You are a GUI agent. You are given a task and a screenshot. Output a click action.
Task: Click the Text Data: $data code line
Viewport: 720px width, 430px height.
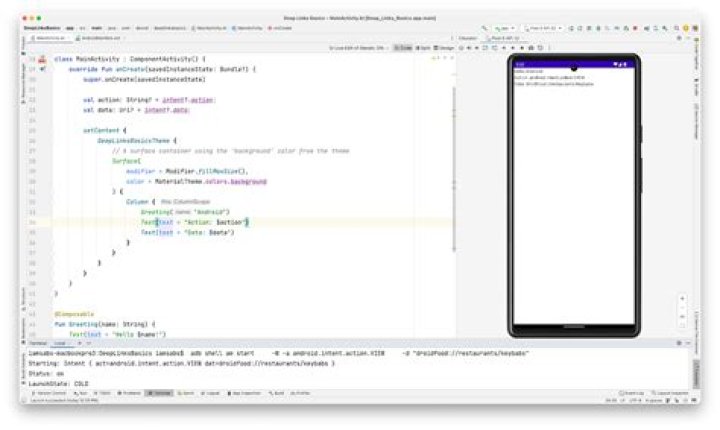(187, 232)
